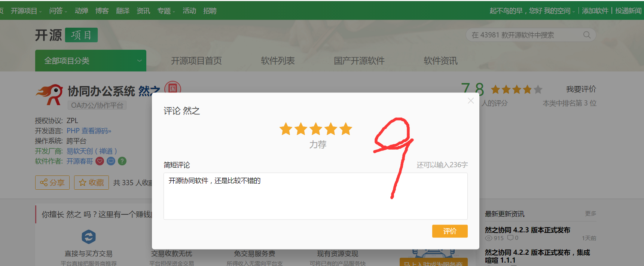Click the text 授权协议: ZPL
Viewport: 644px width, 266px height.
[x=57, y=121]
